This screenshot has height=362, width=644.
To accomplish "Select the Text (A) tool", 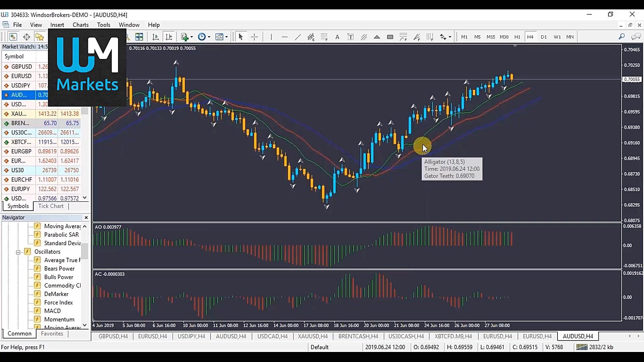I will click(x=337, y=37).
